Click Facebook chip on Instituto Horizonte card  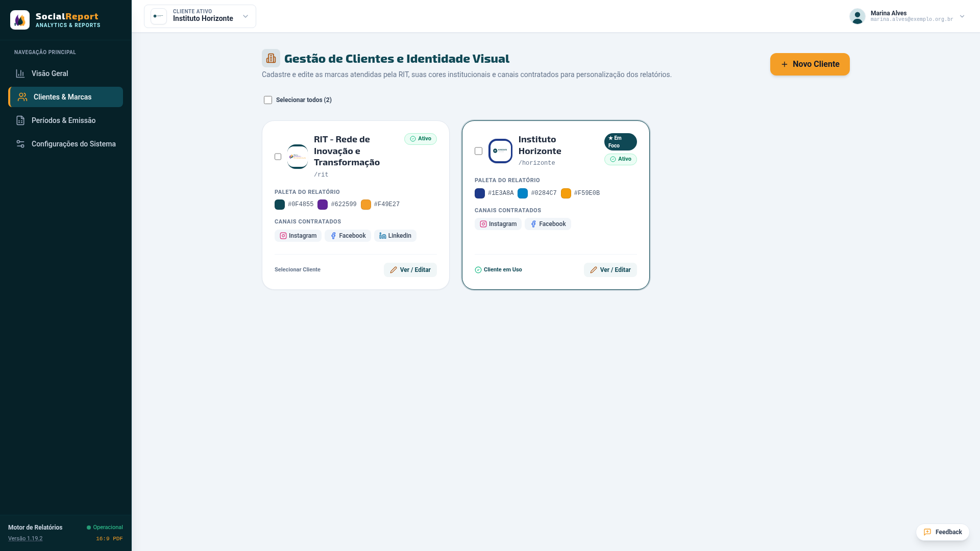tap(548, 224)
